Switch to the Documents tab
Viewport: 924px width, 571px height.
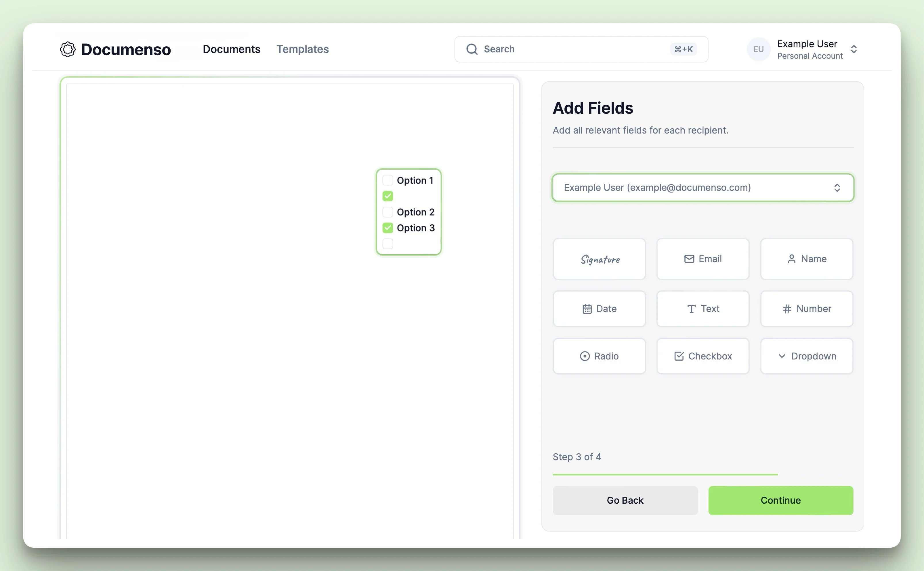(232, 49)
